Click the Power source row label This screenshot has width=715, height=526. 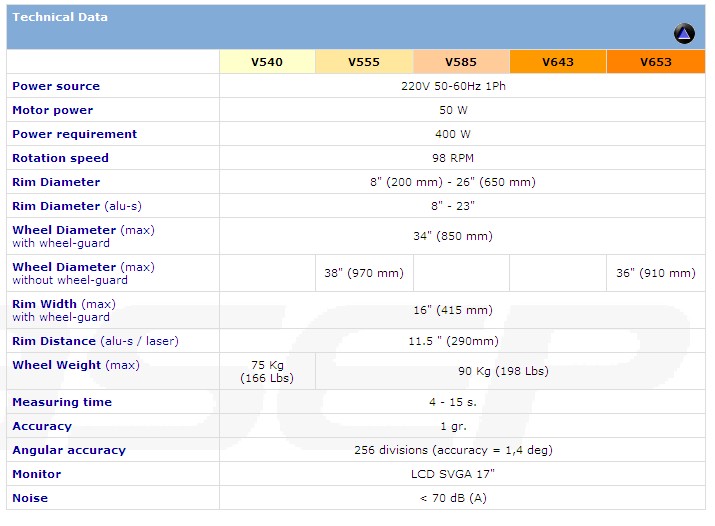[56, 86]
